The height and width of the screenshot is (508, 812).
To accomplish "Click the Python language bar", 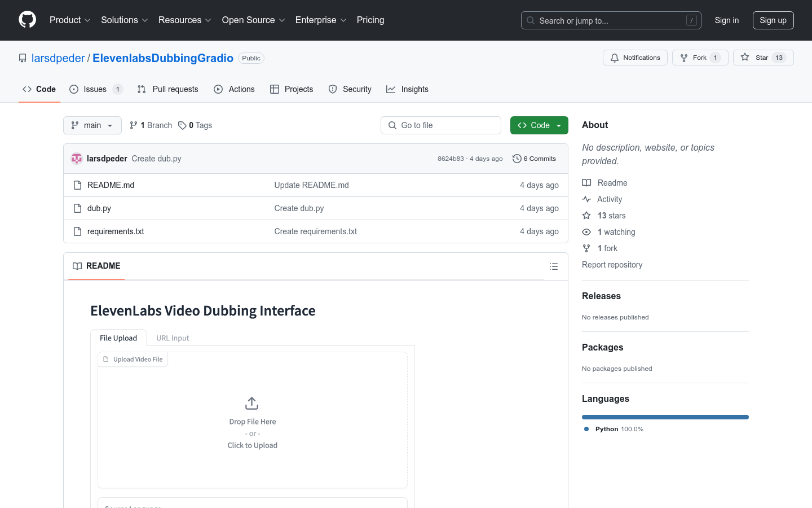I will tap(665, 417).
